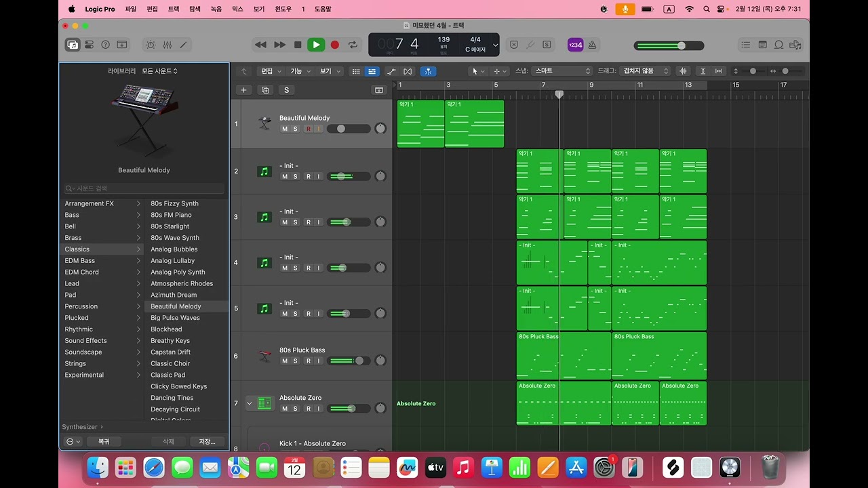Viewport: 868px width, 488px height.
Task: Select the Classics category
Action: pos(102,249)
